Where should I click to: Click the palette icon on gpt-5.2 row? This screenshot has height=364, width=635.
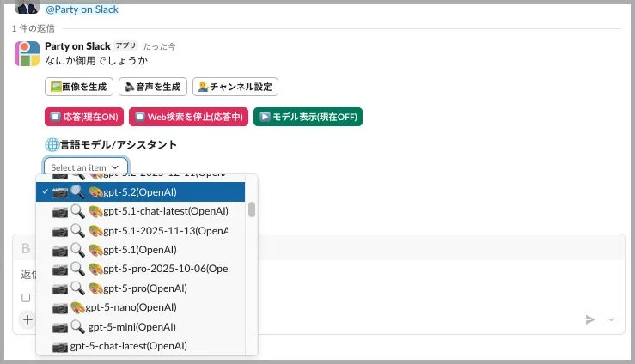click(x=95, y=192)
